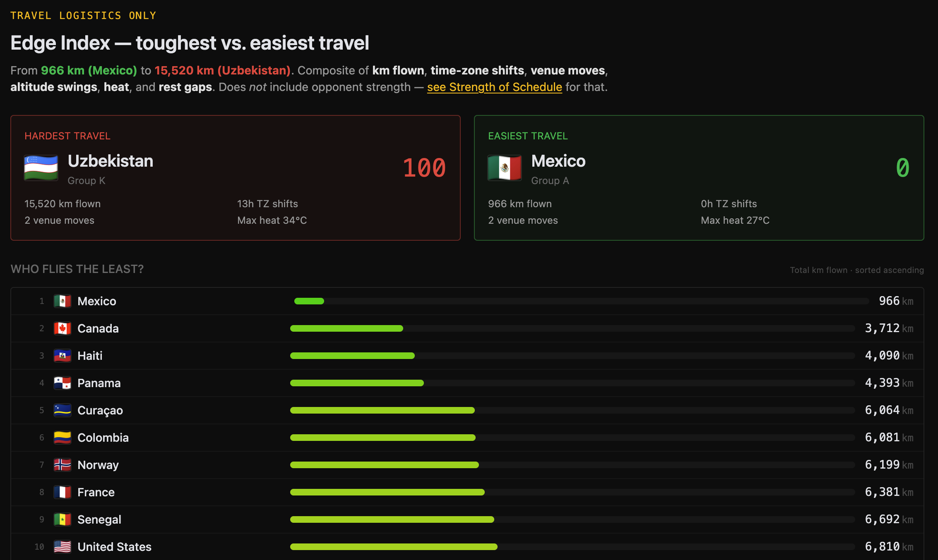The image size is (938, 560).
Task: Click the Panama country name
Action: pos(99,383)
